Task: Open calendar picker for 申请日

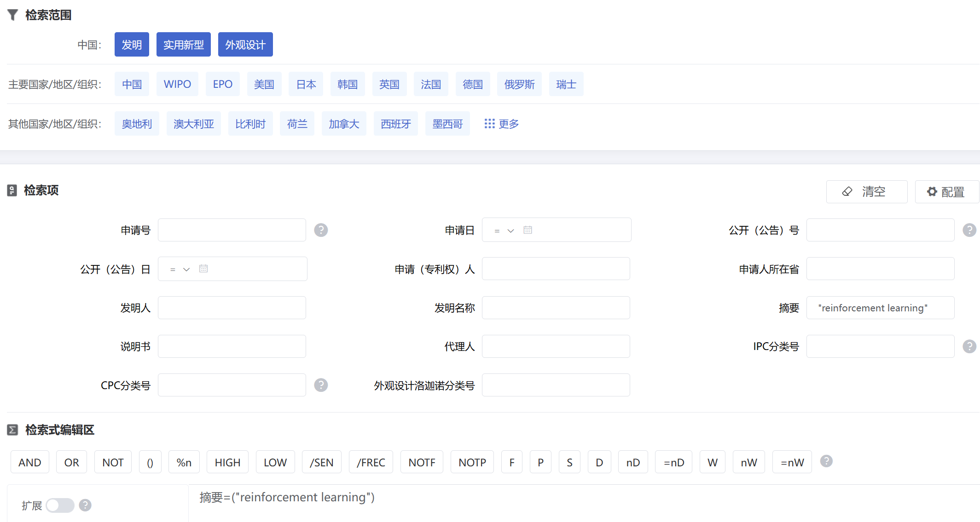Action: [x=528, y=230]
